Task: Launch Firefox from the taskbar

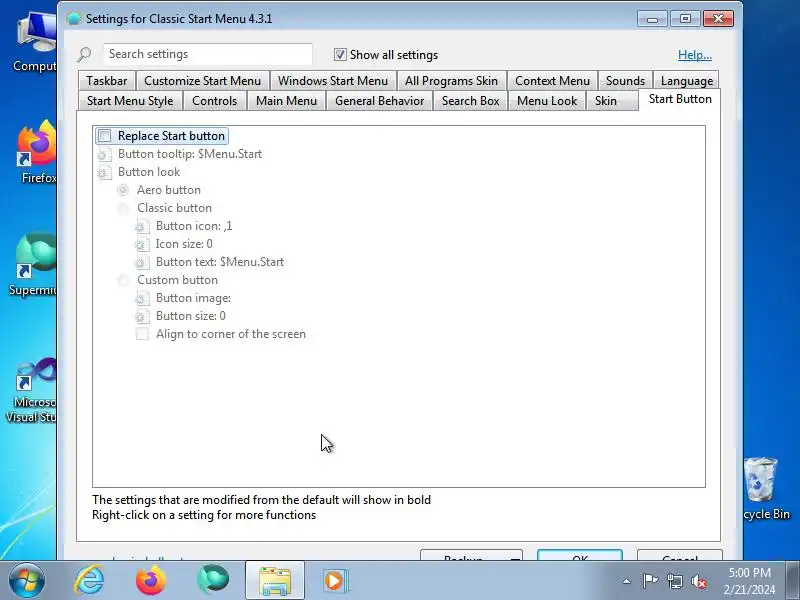Action: click(151, 581)
